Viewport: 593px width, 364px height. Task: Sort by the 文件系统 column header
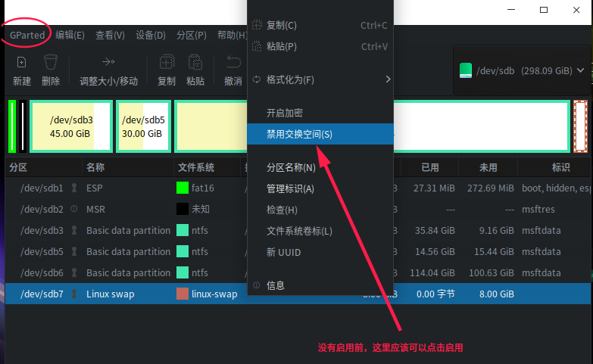tap(207, 167)
